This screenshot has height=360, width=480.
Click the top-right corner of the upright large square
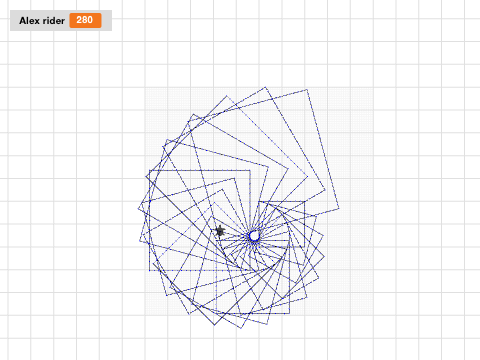(x=250, y=170)
